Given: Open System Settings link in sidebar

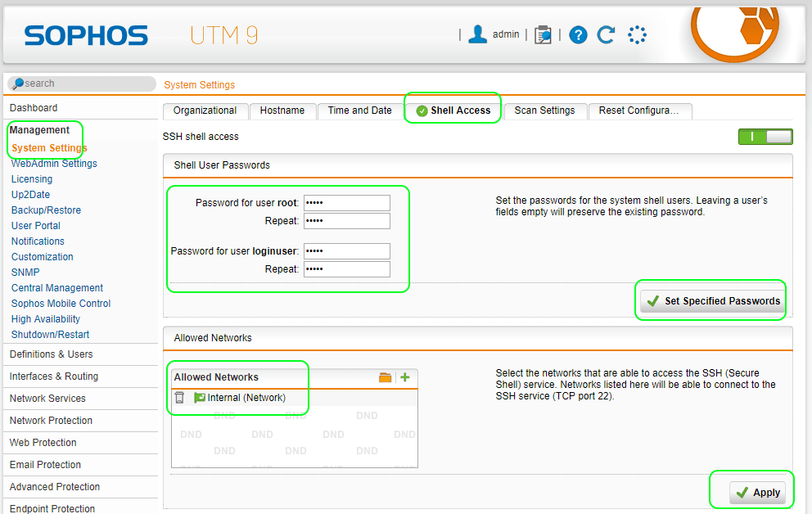Looking at the screenshot, I should tap(49, 148).
